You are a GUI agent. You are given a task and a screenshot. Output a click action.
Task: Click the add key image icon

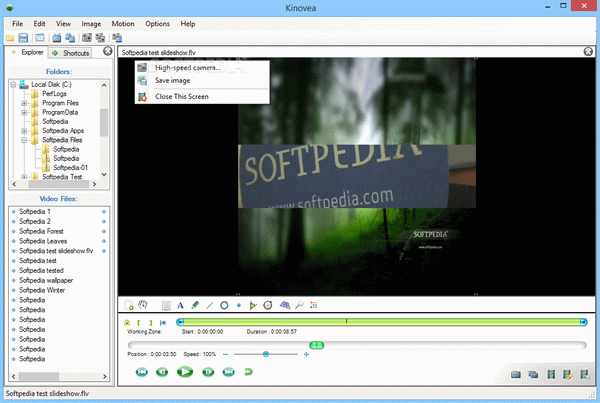click(129, 305)
